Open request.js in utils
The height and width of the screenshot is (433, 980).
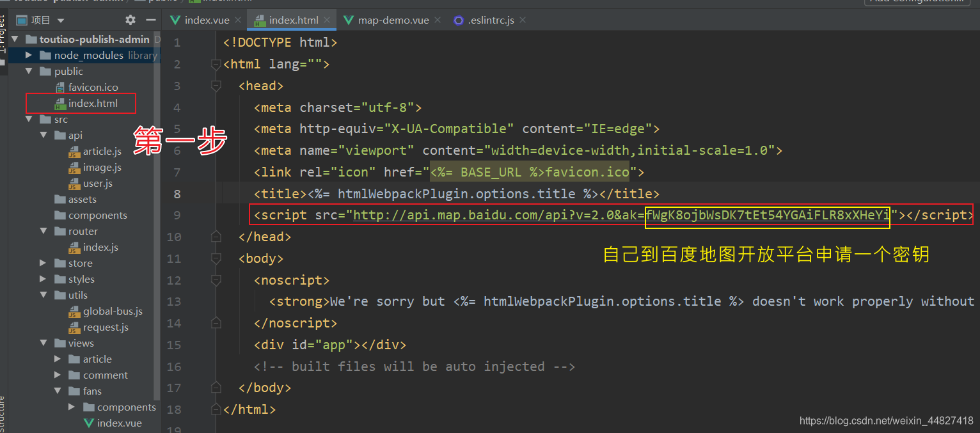(106, 327)
